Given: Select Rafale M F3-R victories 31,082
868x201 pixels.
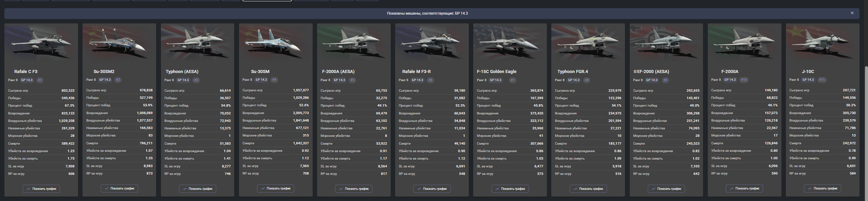Looking at the screenshot, I should pyautogui.click(x=460, y=98).
